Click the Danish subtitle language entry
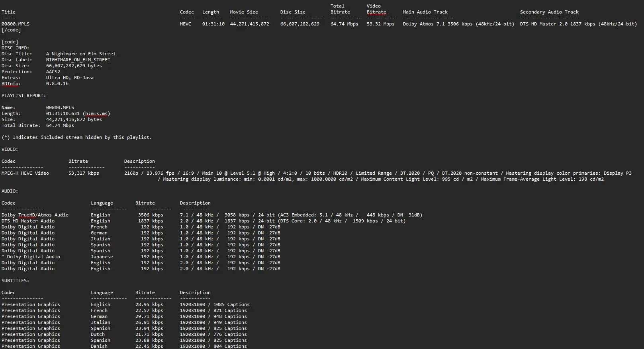The image size is (644, 349). (99, 346)
